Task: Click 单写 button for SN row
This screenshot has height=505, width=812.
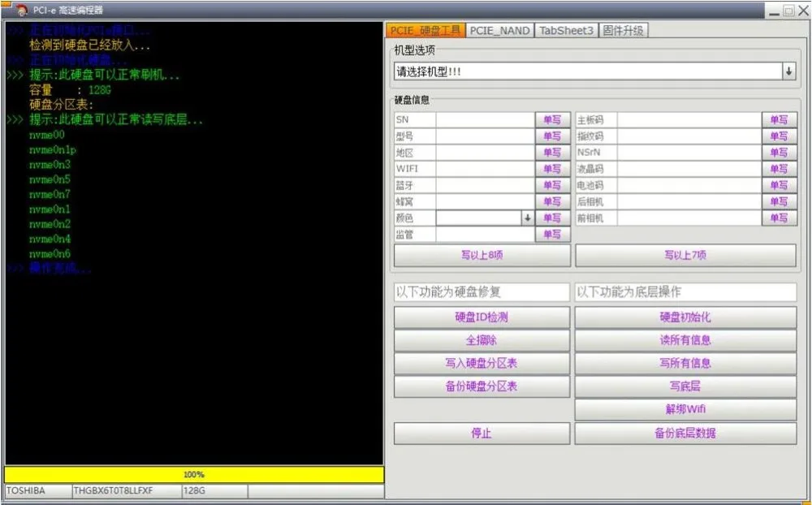Action: pos(552,119)
